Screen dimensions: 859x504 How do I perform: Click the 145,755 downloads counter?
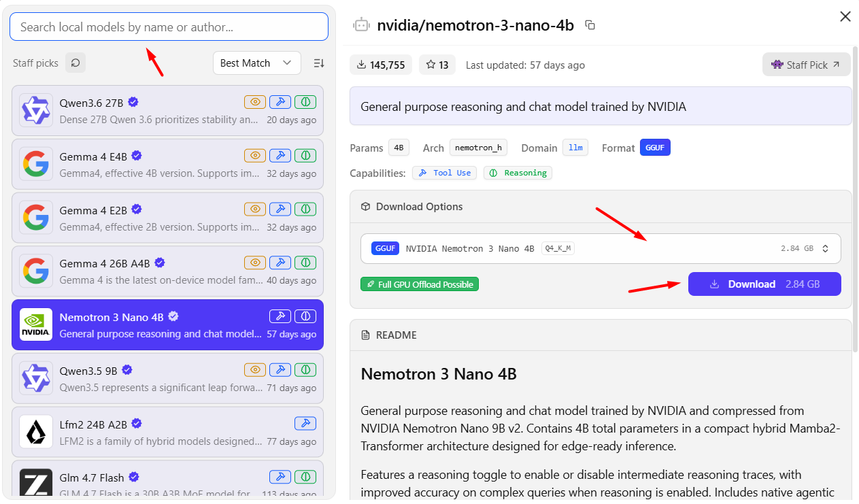click(x=381, y=65)
